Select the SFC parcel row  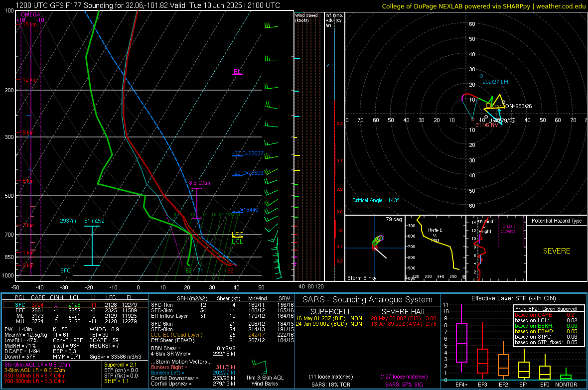tap(75, 305)
